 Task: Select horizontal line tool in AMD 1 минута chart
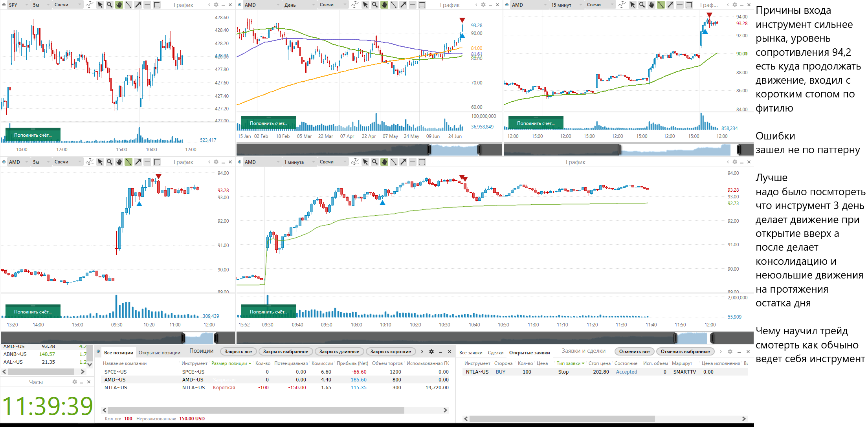coord(413,162)
